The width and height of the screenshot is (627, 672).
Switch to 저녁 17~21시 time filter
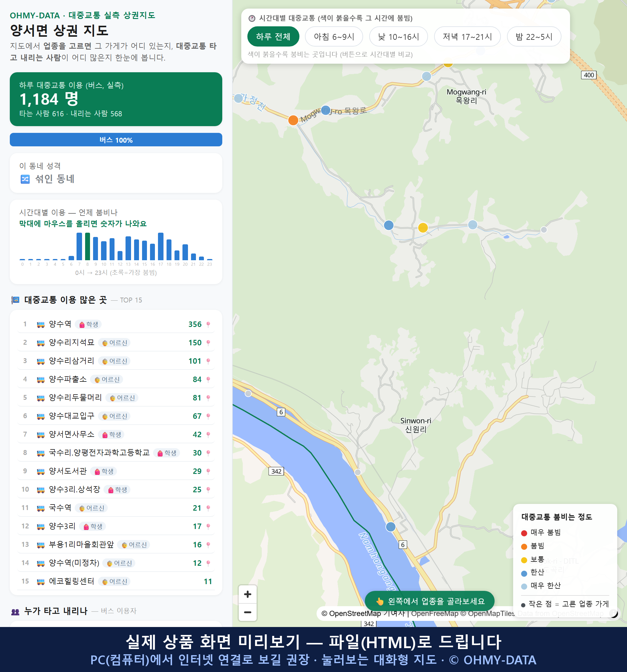467,36
